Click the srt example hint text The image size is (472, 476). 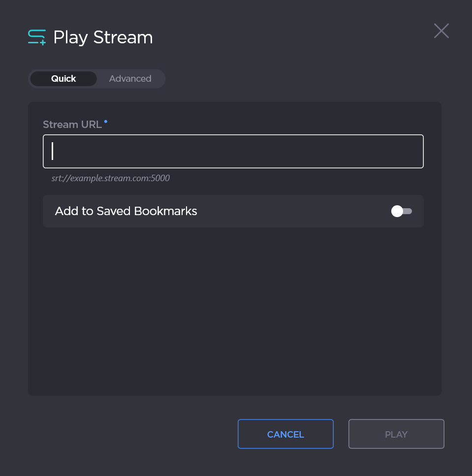[110, 178]
